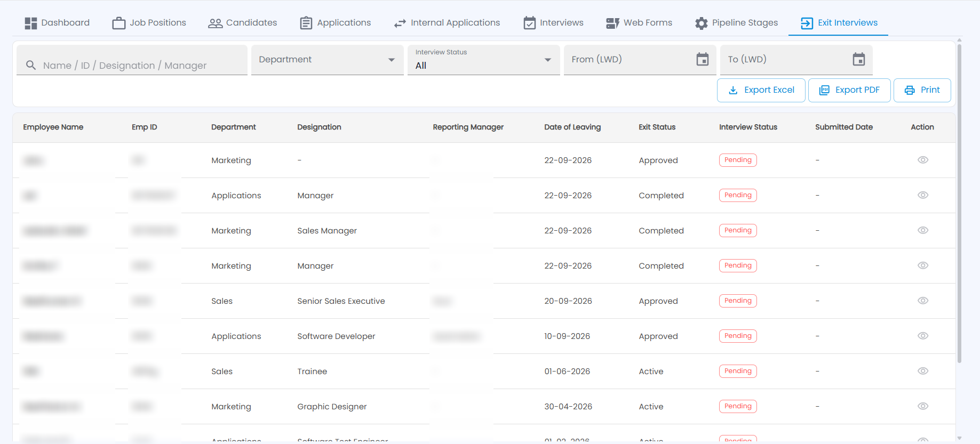
Task: Click the Employee Name column header
Action: point(53,127)
